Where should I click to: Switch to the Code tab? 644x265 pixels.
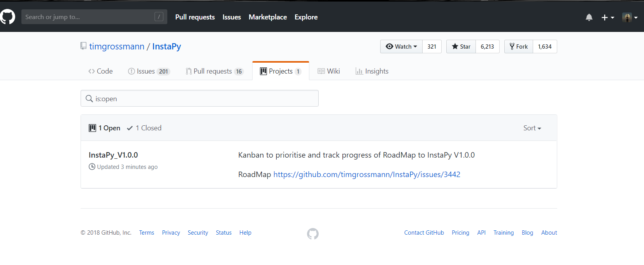100,71
